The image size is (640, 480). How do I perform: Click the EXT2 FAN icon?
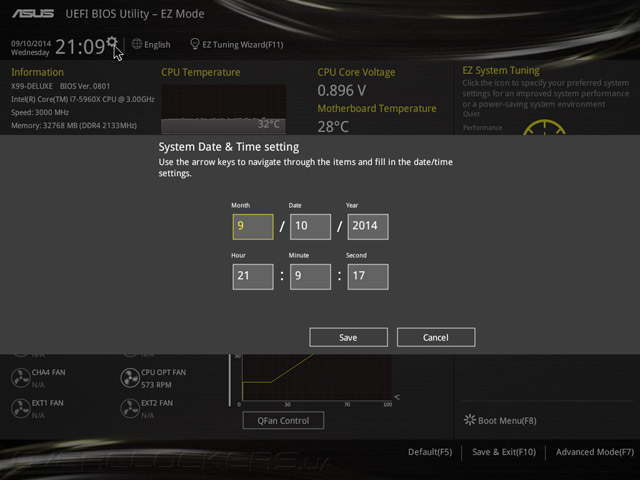[130, 408]
